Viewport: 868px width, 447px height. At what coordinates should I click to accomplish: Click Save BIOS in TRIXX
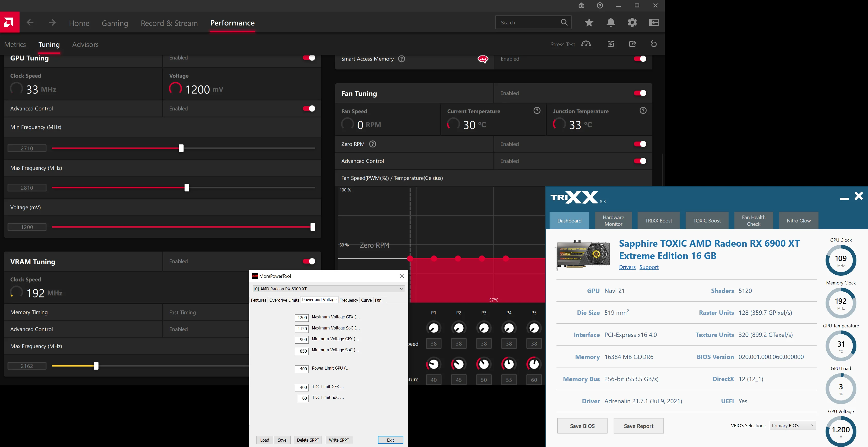(582, 426)
